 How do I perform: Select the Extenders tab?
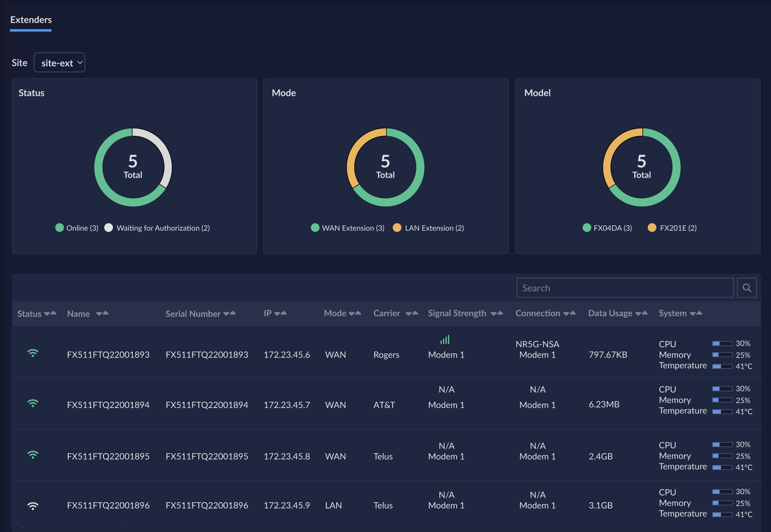click(31, 20)
